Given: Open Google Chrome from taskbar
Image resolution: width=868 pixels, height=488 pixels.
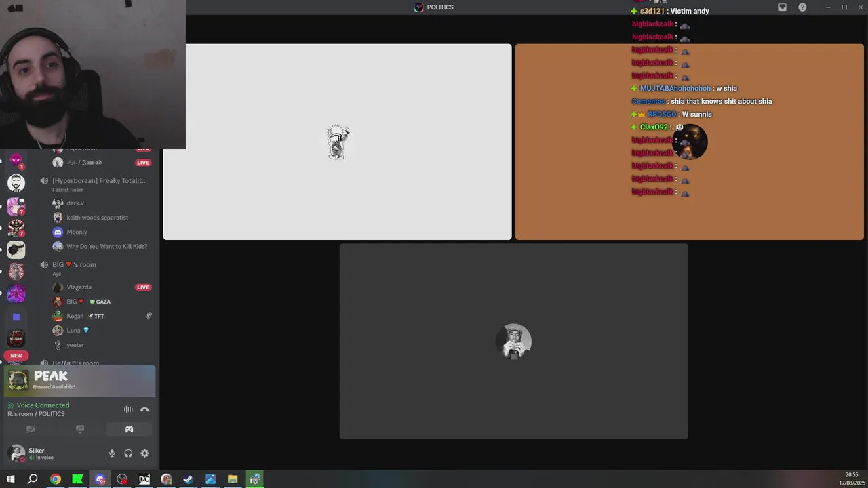Looking at the screenshot, I should (56, 479).
